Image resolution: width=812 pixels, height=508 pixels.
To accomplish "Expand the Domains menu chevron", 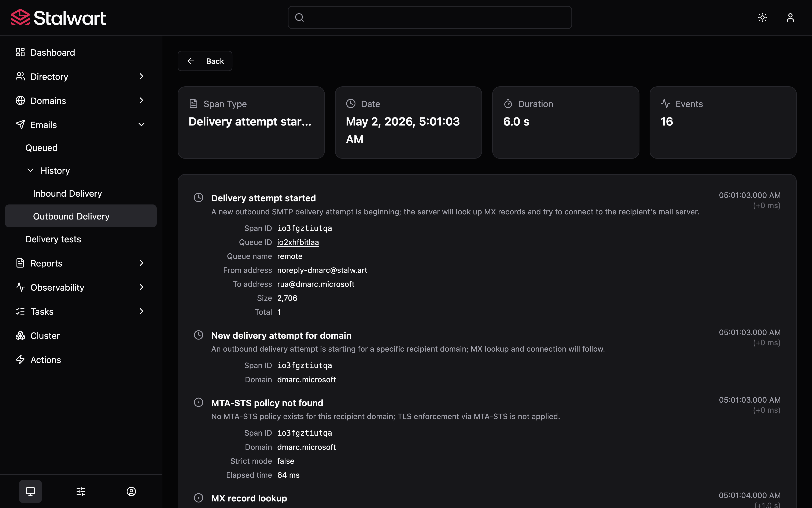I will pos(141,101).
